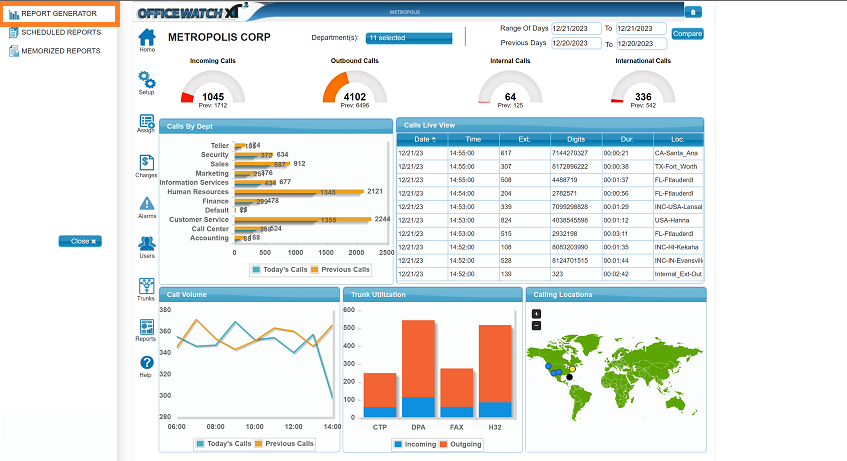The image size is (847, 461).
Task: Open the Home icon
Action: pos(147,37)
